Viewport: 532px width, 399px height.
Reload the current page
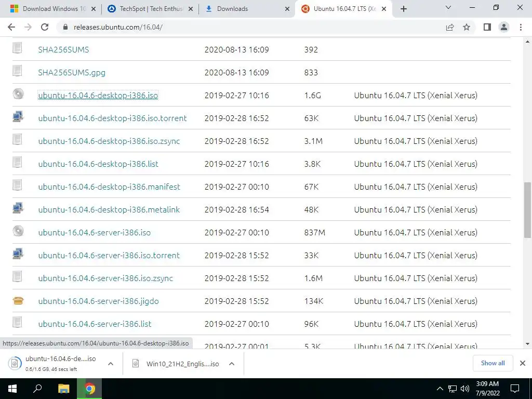[45, 27]
